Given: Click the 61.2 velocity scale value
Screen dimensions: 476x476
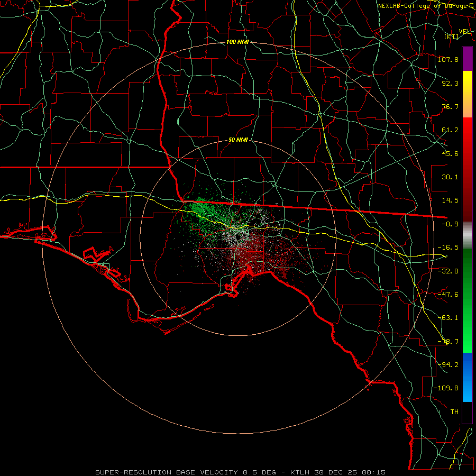Looking at the screenshot, I should (x=450, y=130).
